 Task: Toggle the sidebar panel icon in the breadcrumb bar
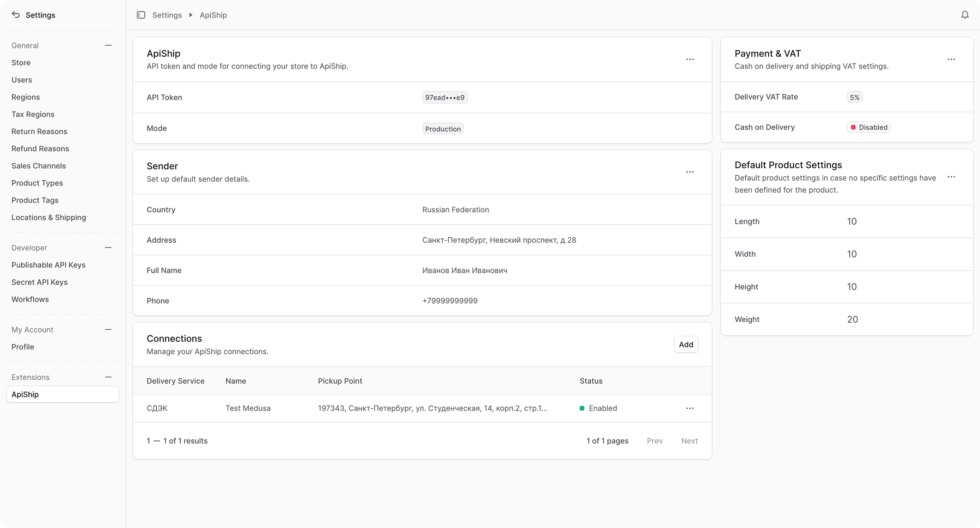pyautogui.click(x=141, y=15)
